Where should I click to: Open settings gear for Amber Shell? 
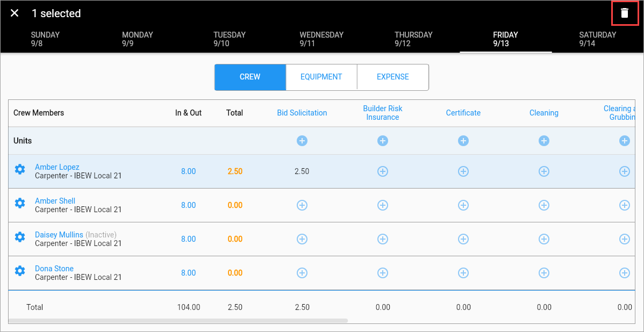20,203
